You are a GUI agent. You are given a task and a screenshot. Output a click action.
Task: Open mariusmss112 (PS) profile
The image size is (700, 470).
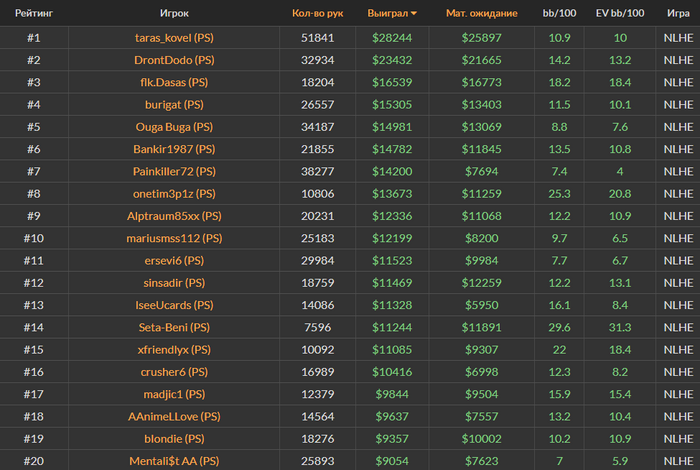pos(174,238)
